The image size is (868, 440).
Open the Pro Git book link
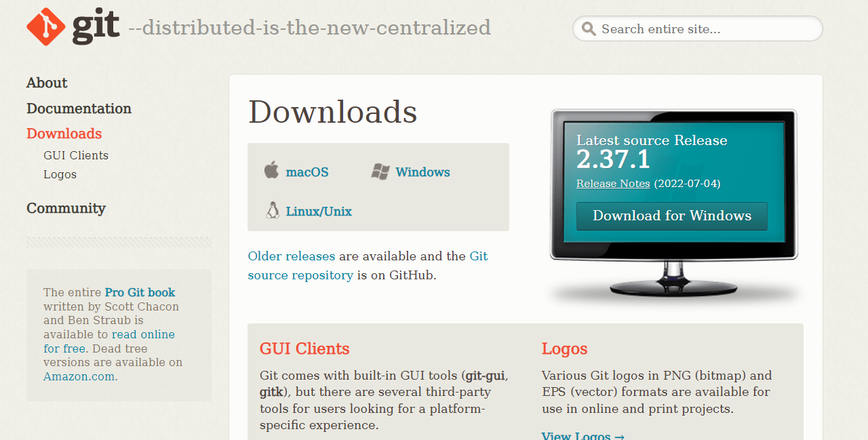point(140,293)
